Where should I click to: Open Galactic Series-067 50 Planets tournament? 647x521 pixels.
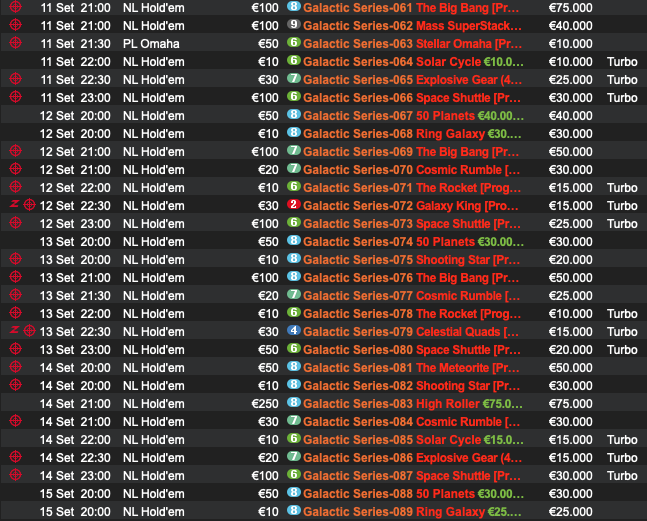(x=413, y=116)
